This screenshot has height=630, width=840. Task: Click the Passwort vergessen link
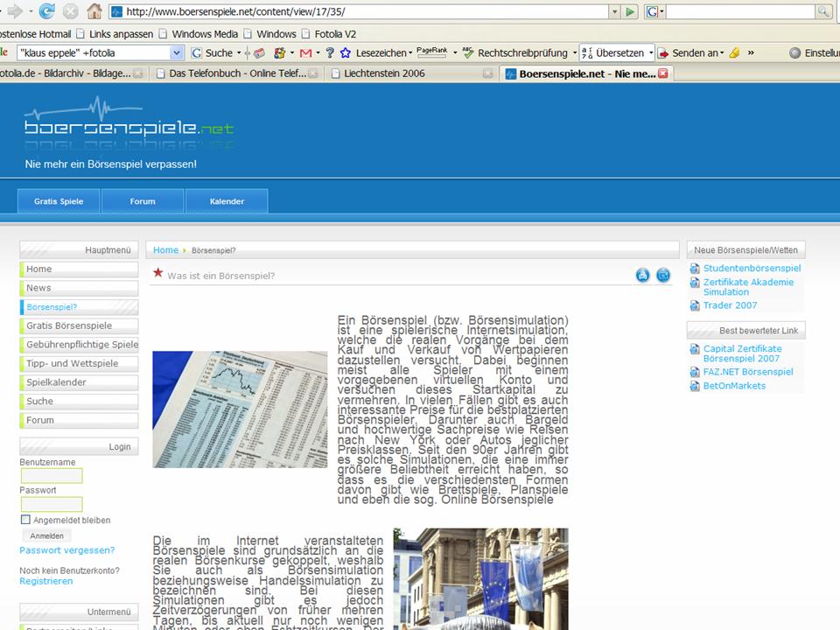tap(66, 550)
